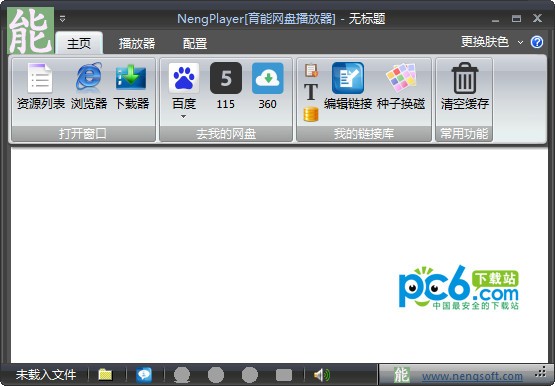Open 种子换磁 seed-to-magnet tool

point(401,86)
